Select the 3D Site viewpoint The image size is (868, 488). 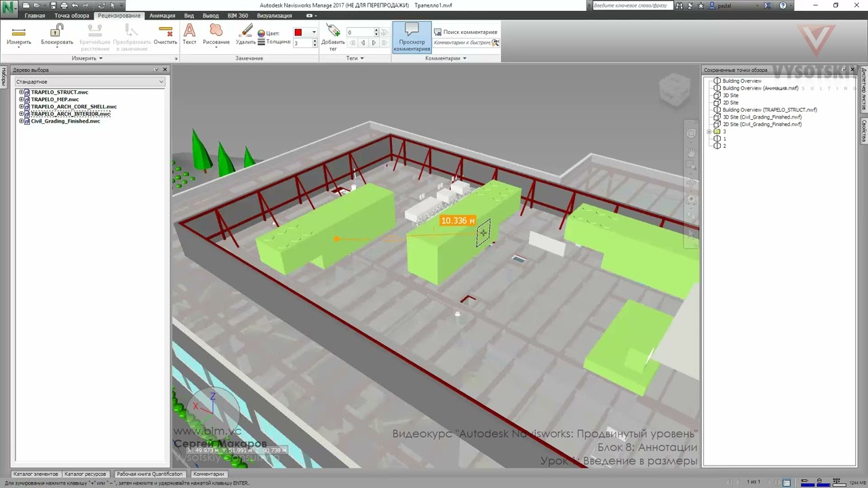tap(730, 96)
